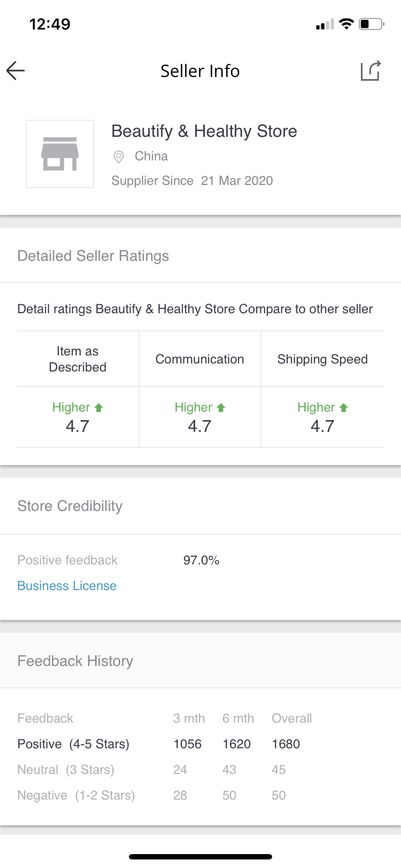This screenshot has width=401, height=868.
Task: Tap the home indicator bar at bottom
Action: pyautogui.click(x=200, y=857)
